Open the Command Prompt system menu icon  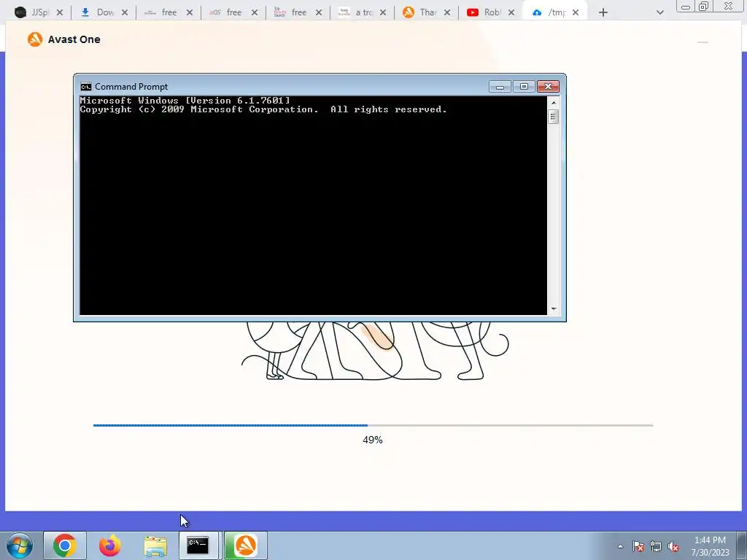point(86,87)
